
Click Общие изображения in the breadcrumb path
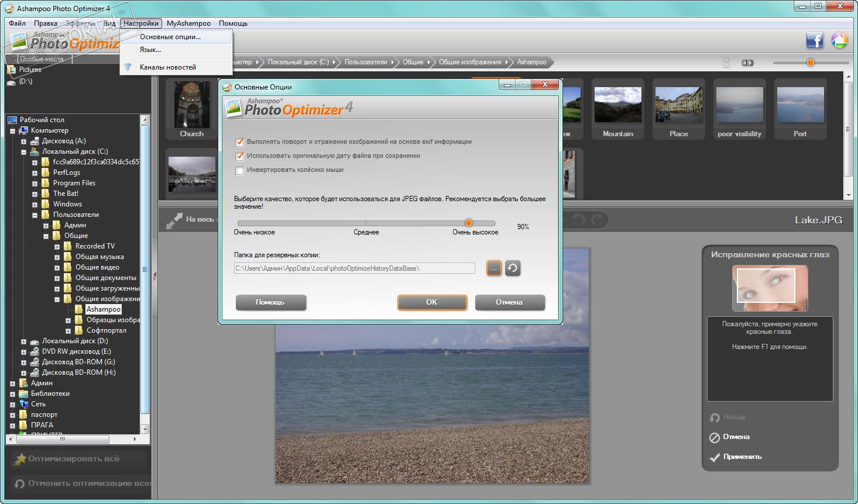[470, 62]
